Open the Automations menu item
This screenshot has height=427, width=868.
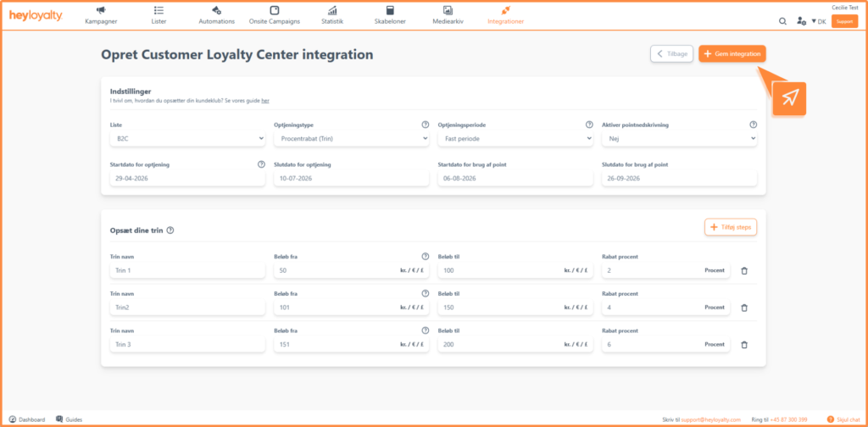tap(217, 15)
